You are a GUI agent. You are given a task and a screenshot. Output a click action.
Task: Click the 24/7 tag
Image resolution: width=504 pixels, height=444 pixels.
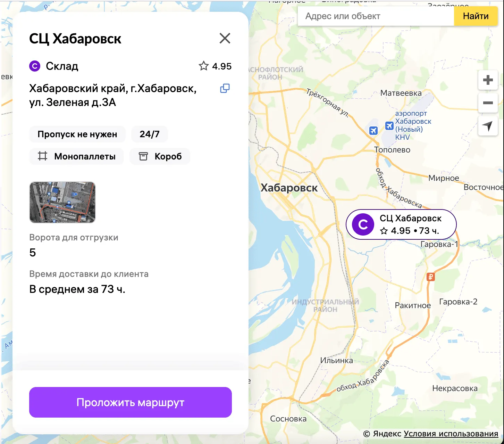[x=149, y=134]
